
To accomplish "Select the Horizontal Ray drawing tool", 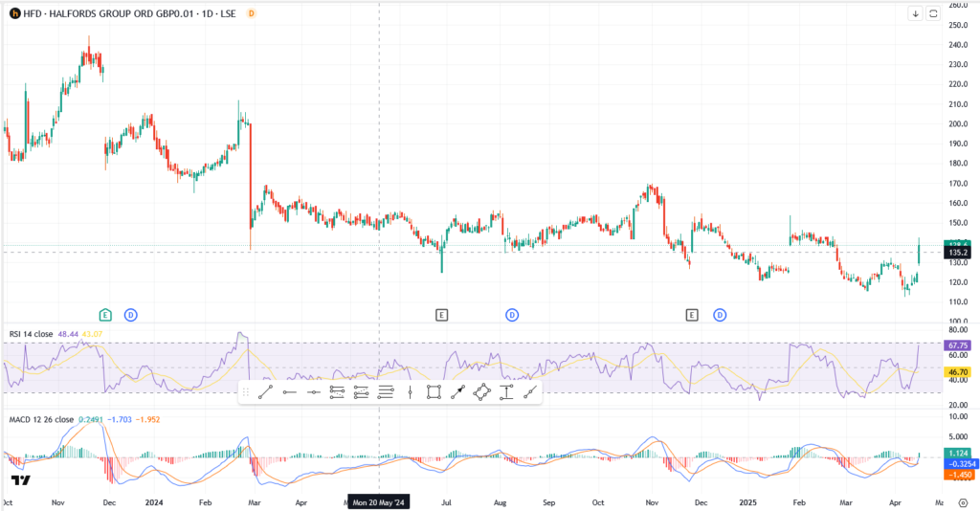I will [289, 392].
